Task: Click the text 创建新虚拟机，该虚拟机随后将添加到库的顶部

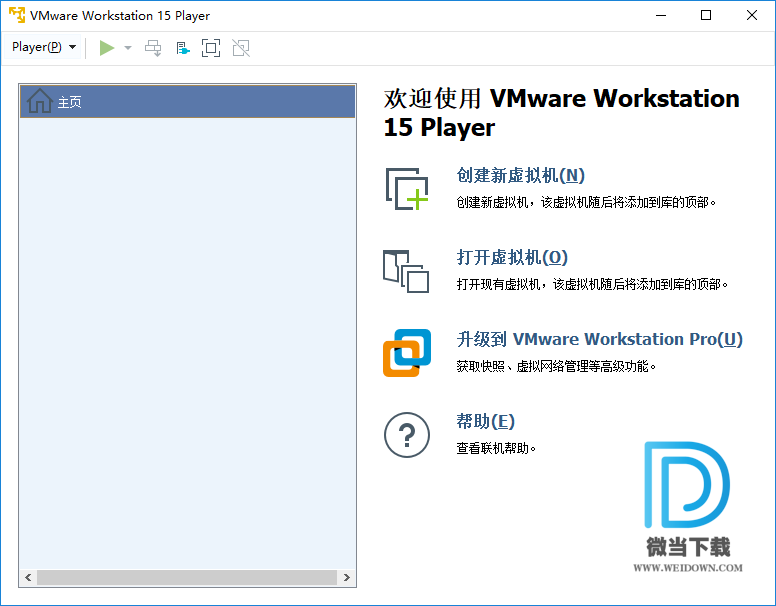Action: [586, 202]
